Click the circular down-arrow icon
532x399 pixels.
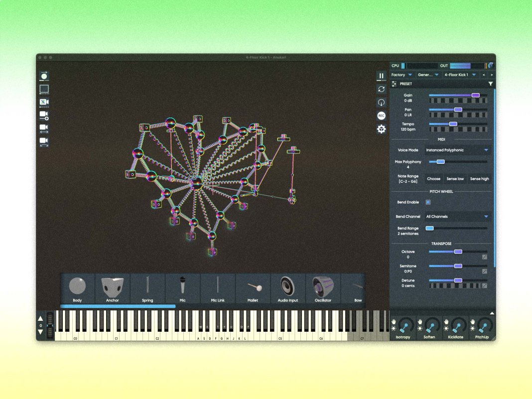pyautogui.click(x=382, y=103)
